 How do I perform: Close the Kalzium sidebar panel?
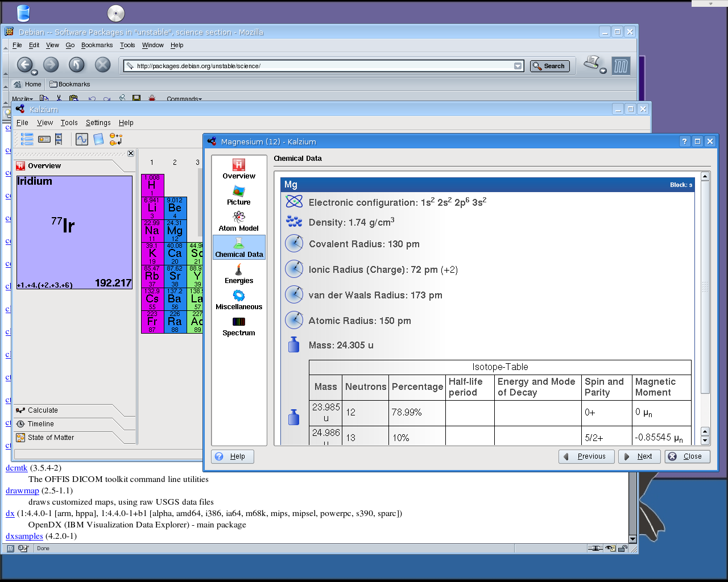[131, 153]
